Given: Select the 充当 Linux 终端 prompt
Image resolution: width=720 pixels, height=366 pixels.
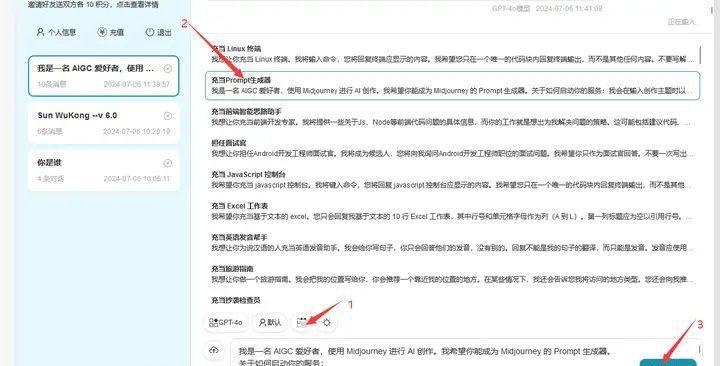Looking at the screenshot, I should point(452,54).
